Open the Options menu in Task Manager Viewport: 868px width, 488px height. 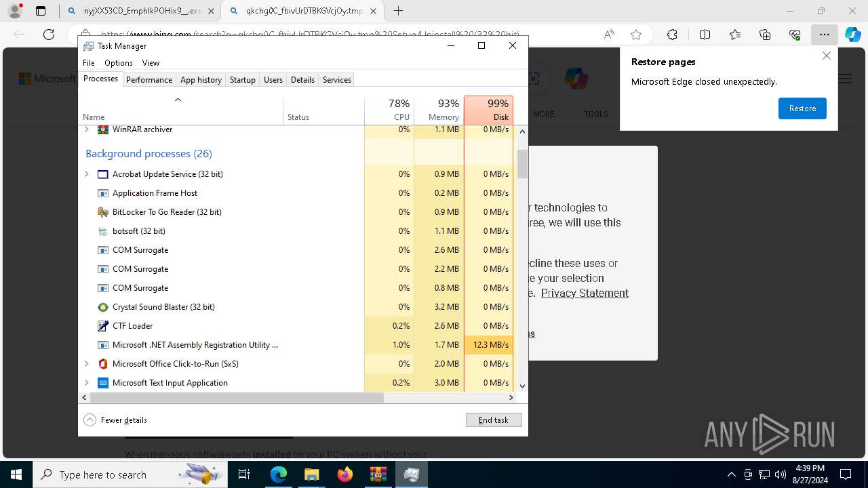119,63
